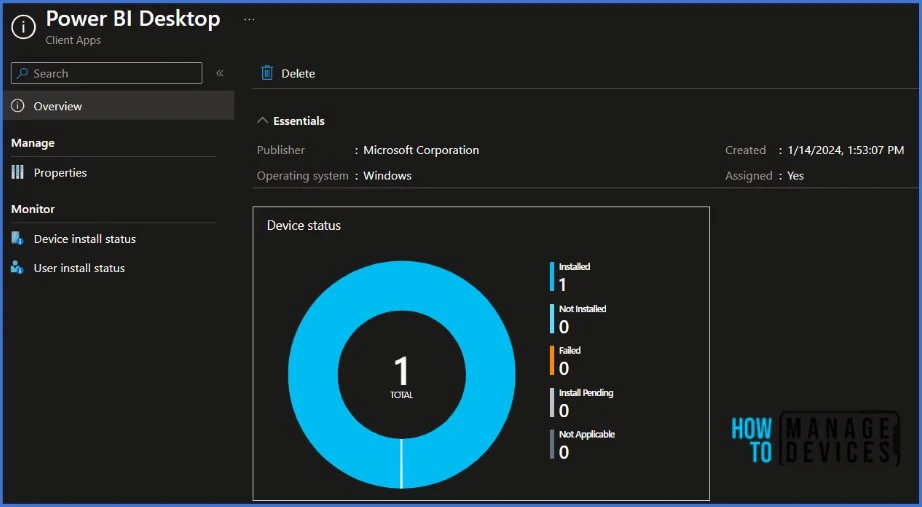Click the search magnifier icon
Image resolution: width=922 pixels, height=507 pixels.
[x=22, y=74]
